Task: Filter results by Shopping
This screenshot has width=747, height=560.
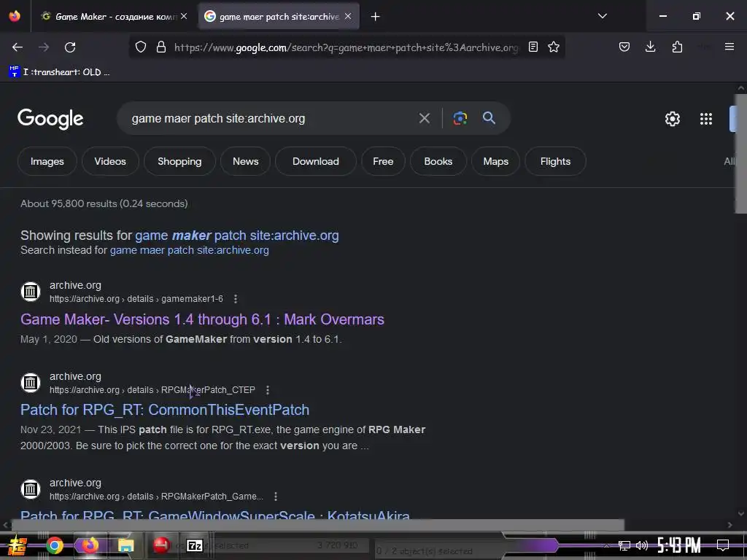Action: (x=179, y=161)
